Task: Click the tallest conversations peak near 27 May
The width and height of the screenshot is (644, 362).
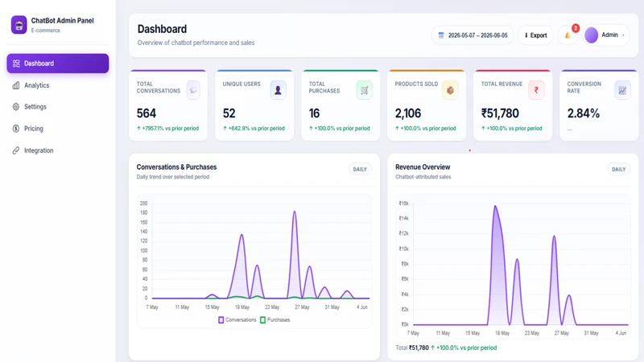Action: 295,212
